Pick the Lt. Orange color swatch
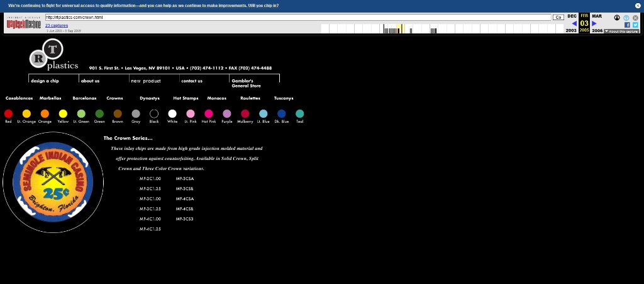 26,114
